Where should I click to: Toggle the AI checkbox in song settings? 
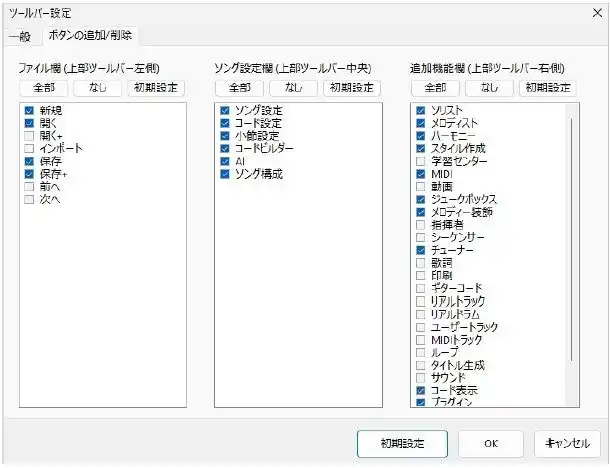pos(225,161)
